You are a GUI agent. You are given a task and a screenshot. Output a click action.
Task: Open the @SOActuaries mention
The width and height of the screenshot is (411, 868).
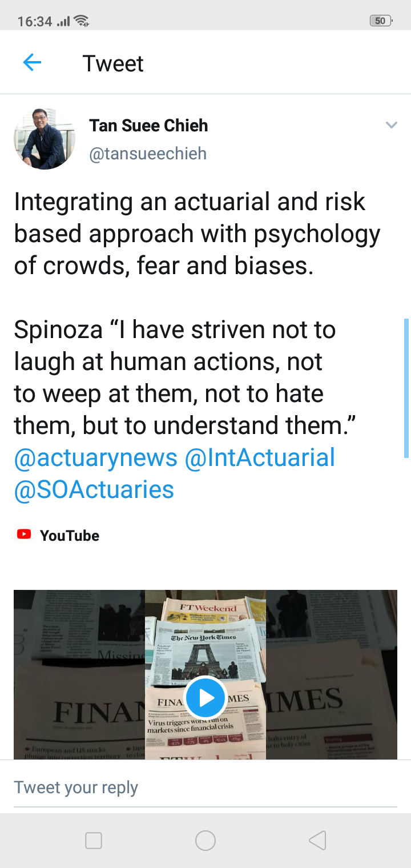click(x=94, y=490)
